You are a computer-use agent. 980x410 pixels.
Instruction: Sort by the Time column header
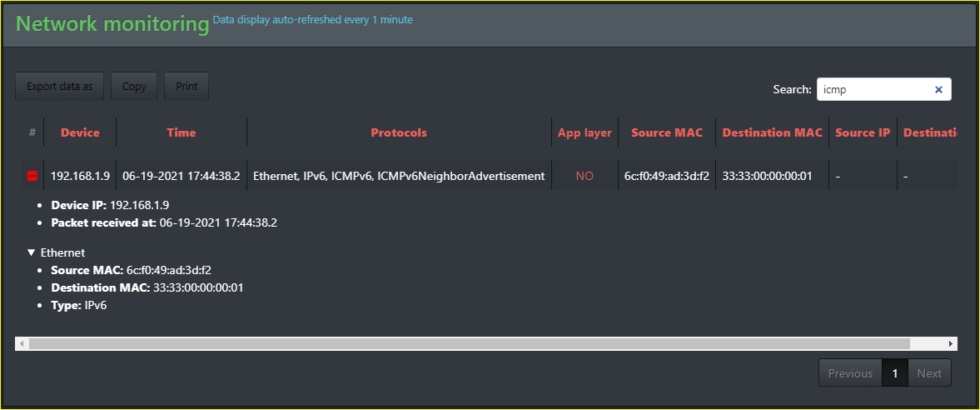(x=182, y=132)
